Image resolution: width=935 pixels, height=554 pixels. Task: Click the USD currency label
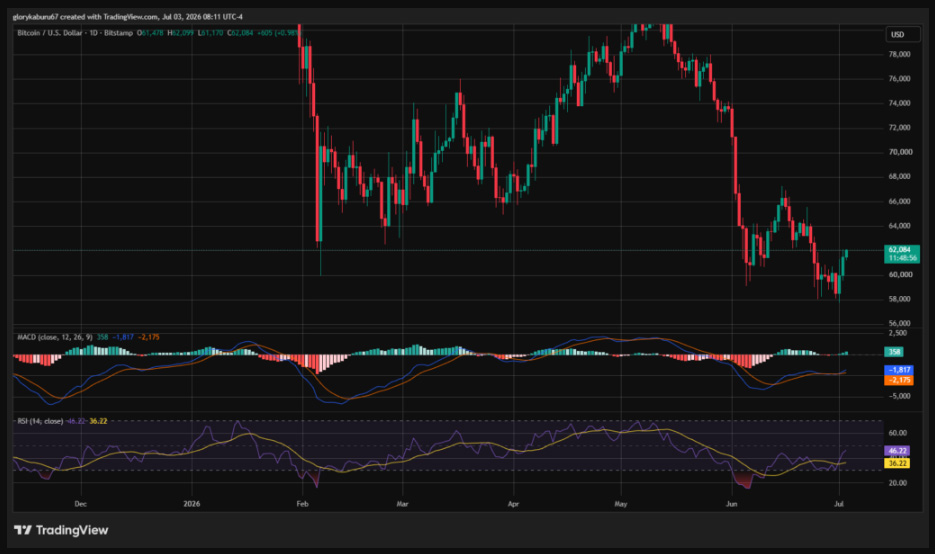(x=897, y=35)
